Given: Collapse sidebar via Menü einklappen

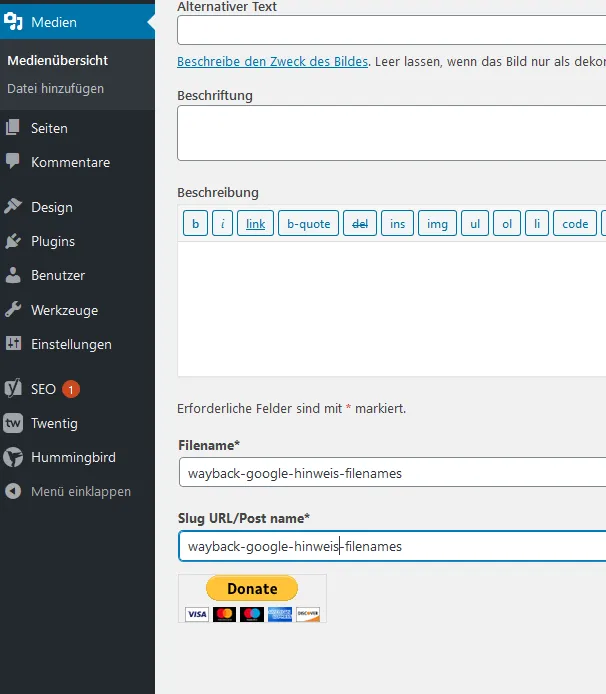Looking at the screenshot, I should click(x=77, y=491).
